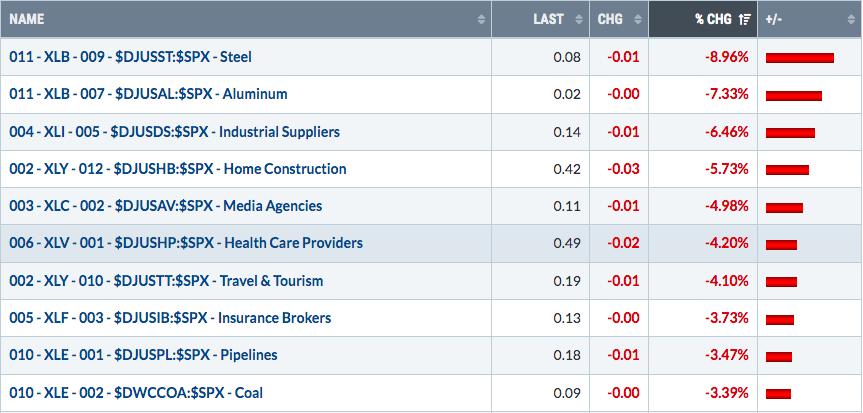This screenshot has width=863, height=413.
Task: Open the Coal $DWCCOA:$SPX link
Action: [x=136, y=393]
